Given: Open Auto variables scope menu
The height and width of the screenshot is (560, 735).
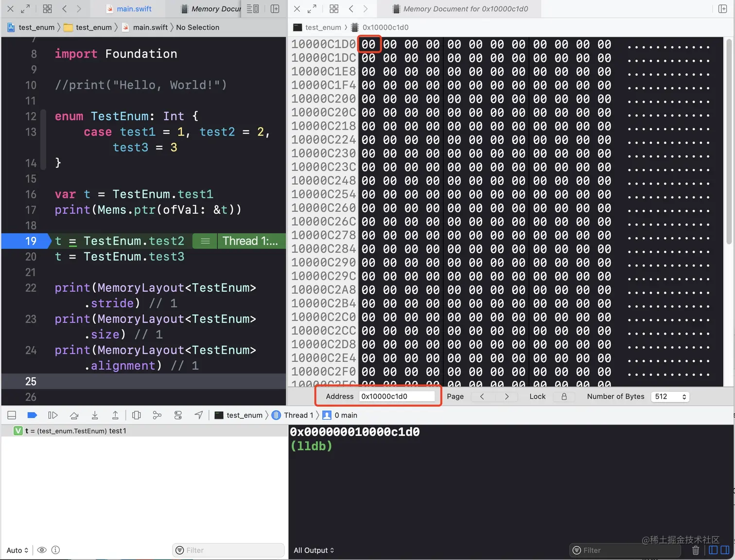Looking at the screenshot, I should tap(17, 550).
